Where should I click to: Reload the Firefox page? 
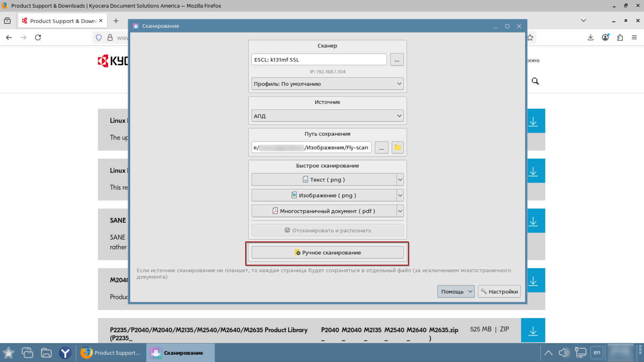(x=38, y=37)
